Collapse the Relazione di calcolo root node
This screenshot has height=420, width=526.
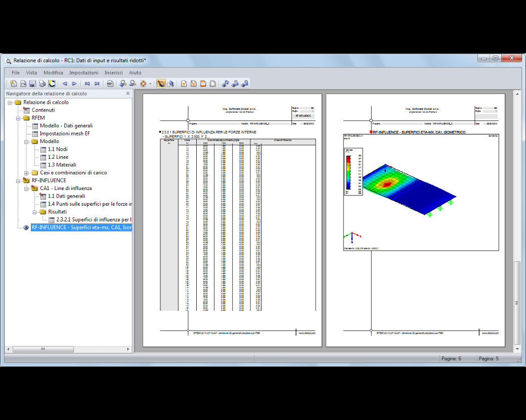point(10,103)
